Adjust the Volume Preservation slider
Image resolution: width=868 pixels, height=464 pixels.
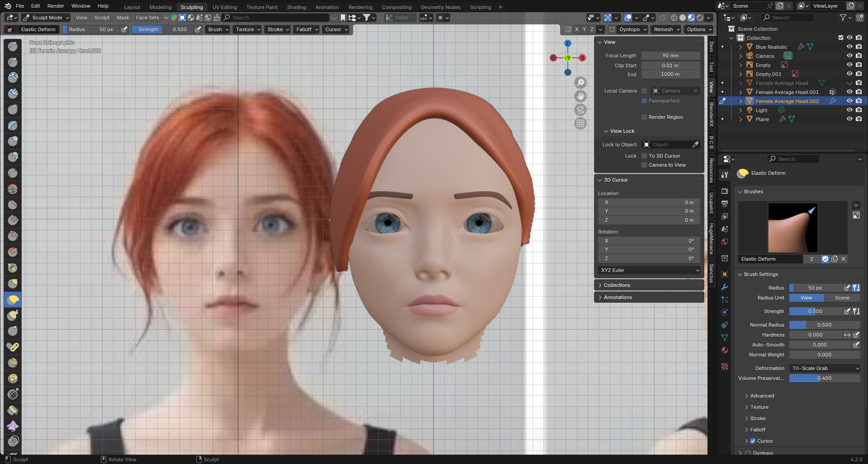(x=825, y=378)
